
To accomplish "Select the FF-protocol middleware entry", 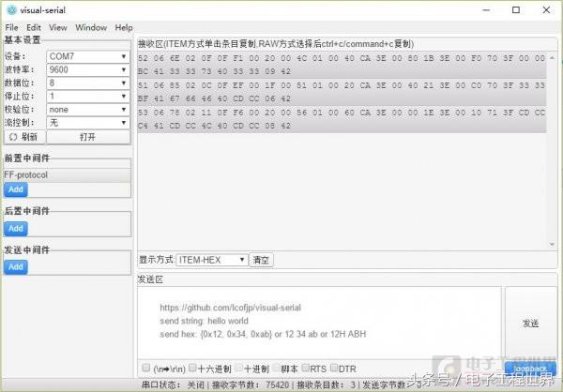I will [x=68, y=175].
